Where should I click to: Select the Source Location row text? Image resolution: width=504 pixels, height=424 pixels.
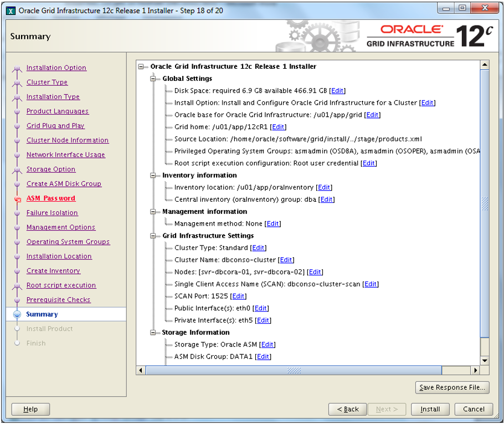(x=298, y=139)
